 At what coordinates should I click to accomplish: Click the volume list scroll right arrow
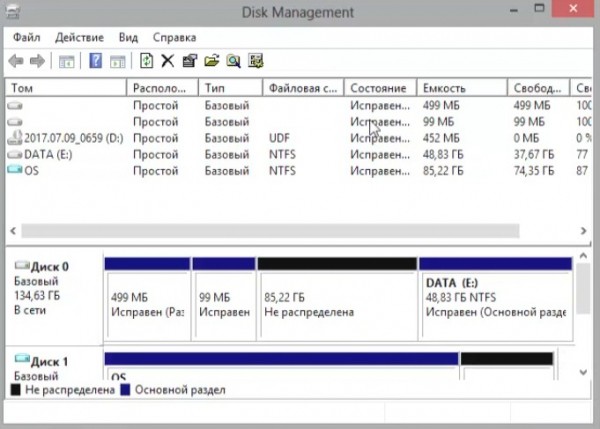tap(583, 231)
